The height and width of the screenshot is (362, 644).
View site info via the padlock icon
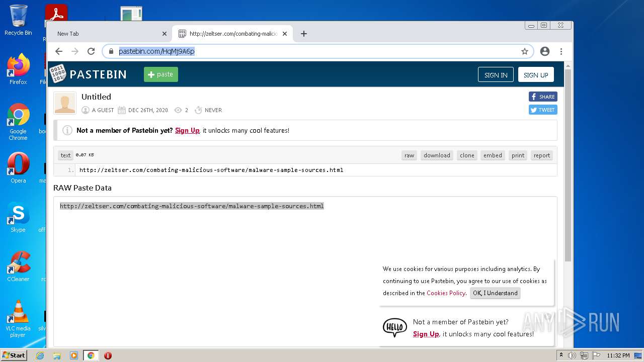coord(111,51)
